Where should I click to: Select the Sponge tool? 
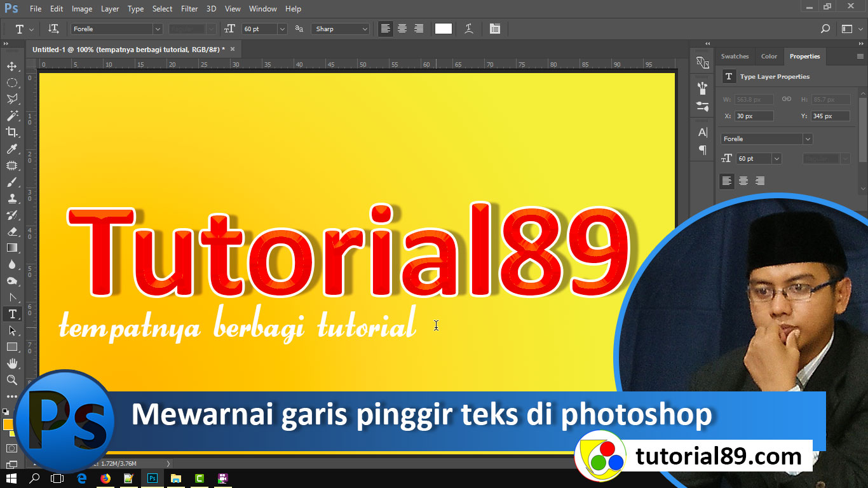(x=11, y=281)
